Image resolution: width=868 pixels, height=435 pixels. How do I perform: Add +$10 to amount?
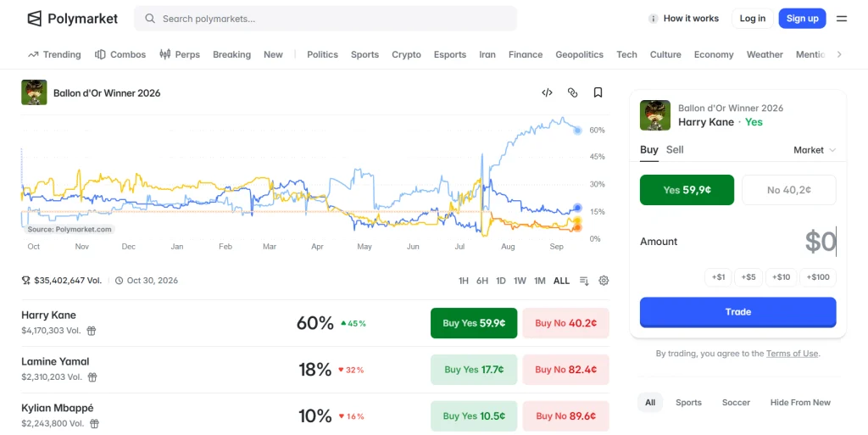point(781,277)
